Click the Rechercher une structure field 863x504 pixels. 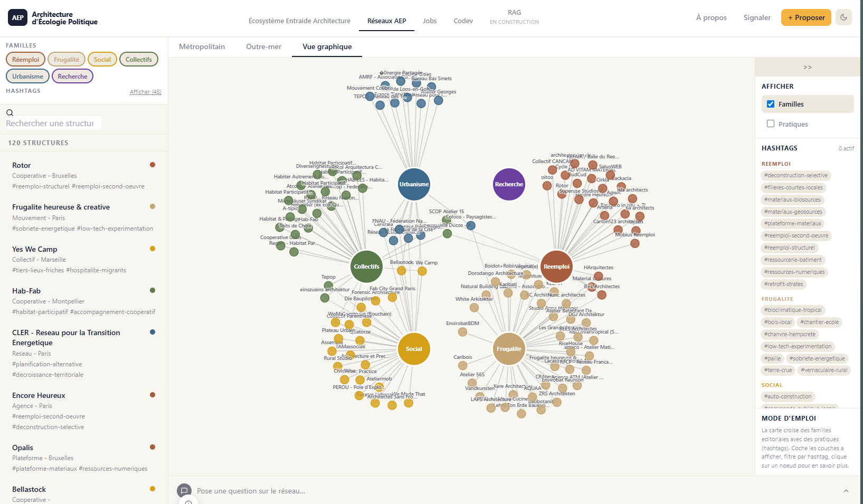53,123
